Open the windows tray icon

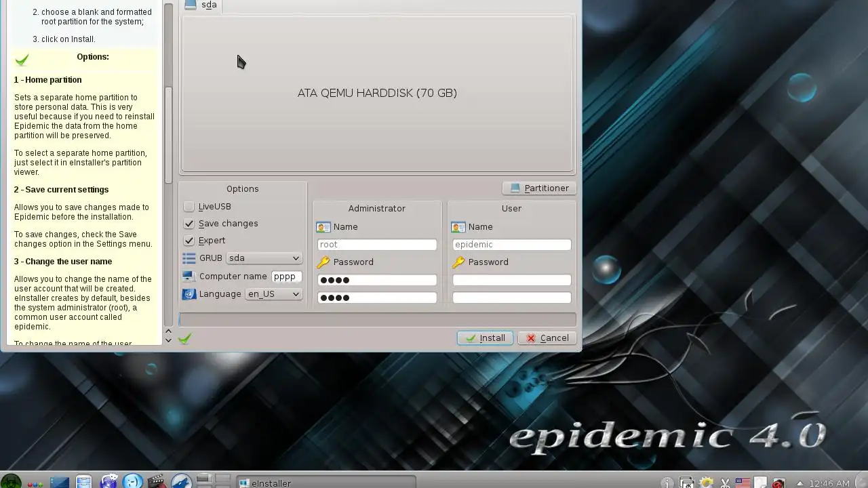[x=687, y=483]
